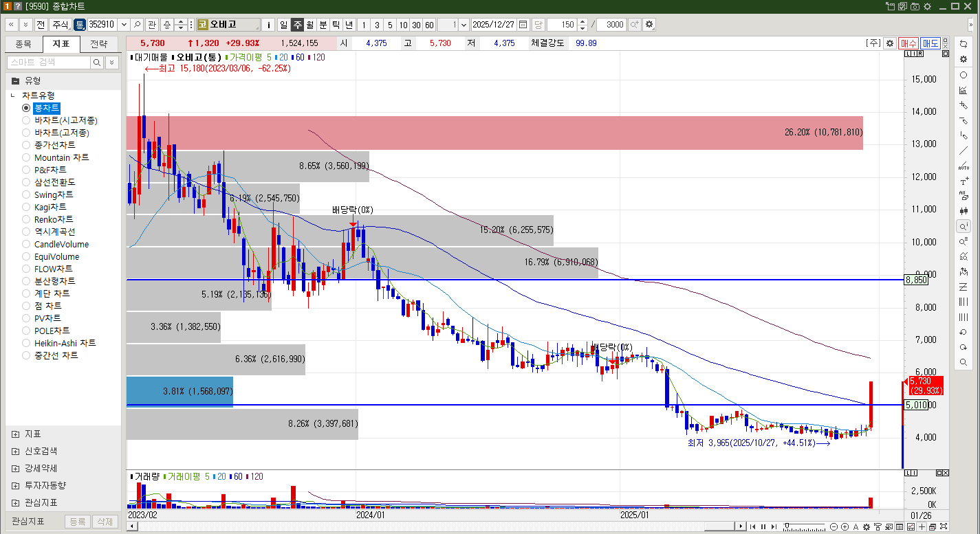Open the minute interval dropdown

pos(464,25)
